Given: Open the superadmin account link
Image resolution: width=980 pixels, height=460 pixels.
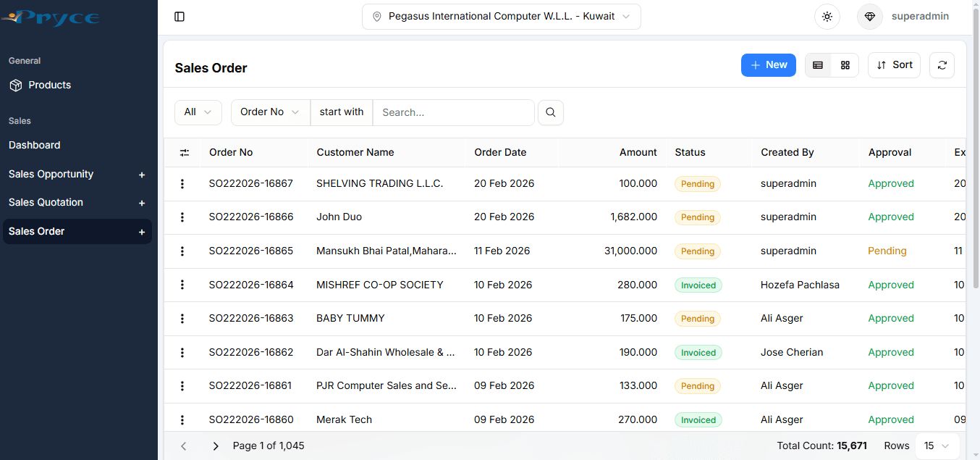Looking at the screenshot, I should click(920, 16).
